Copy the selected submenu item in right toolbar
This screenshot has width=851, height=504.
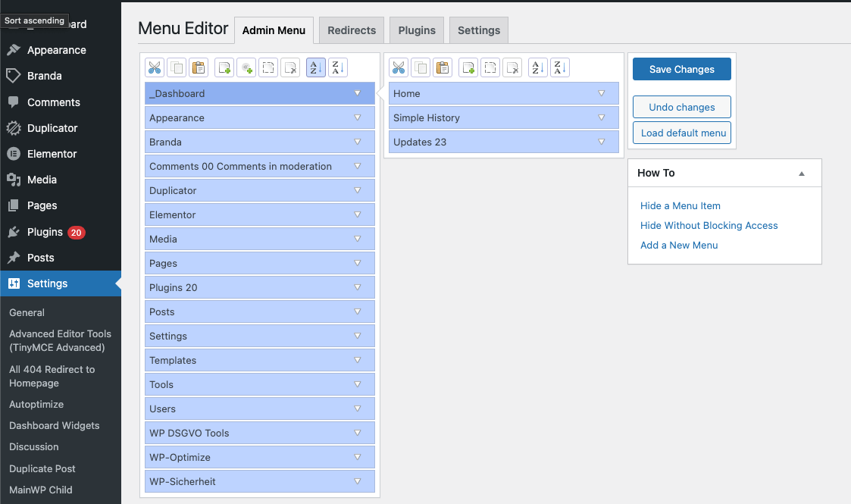(421, 67)
